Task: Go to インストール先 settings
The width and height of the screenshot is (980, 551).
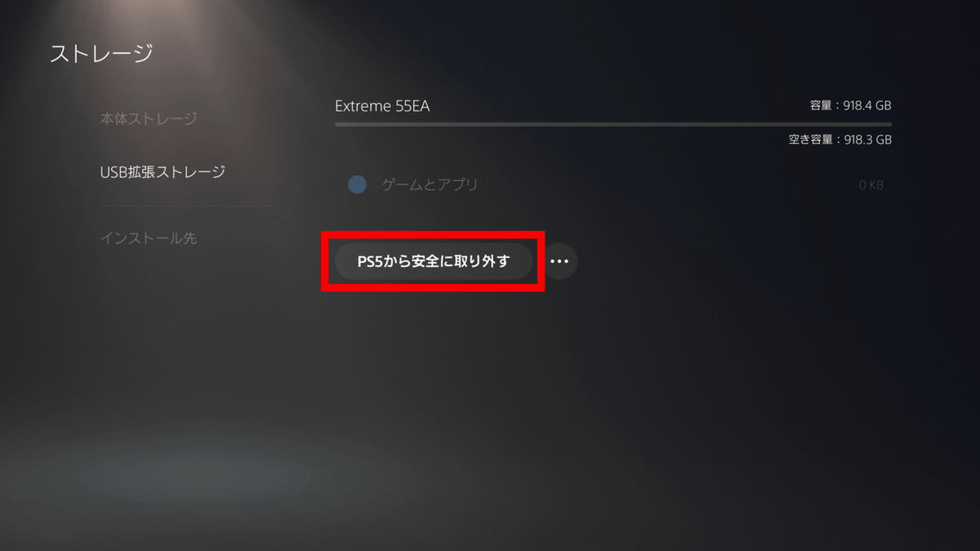Action: click(149, 238)
